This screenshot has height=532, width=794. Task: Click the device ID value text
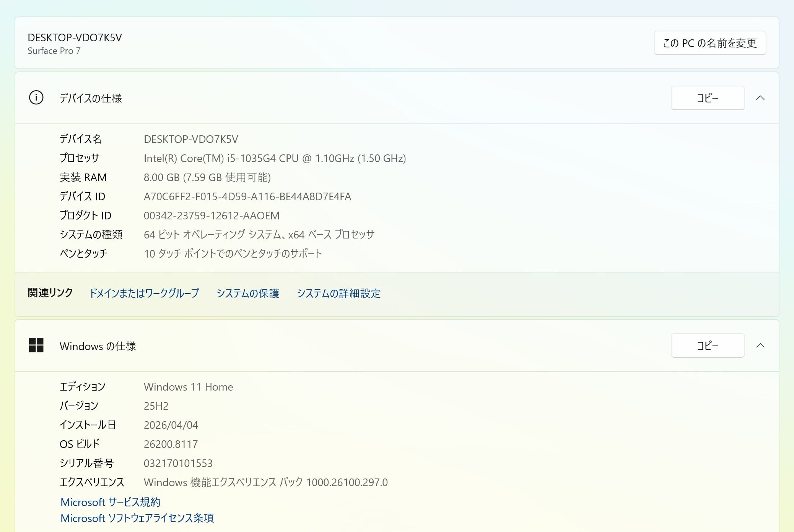[247, 196]
